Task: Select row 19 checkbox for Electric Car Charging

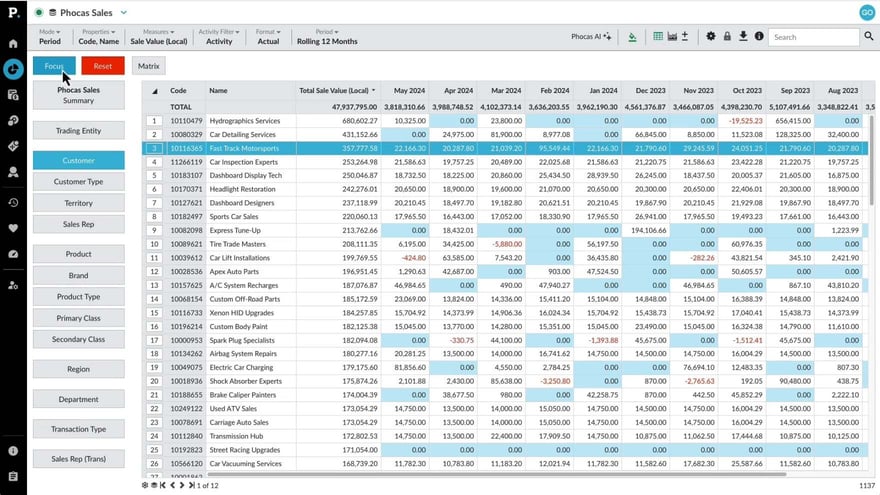Action: coord(154,368)
